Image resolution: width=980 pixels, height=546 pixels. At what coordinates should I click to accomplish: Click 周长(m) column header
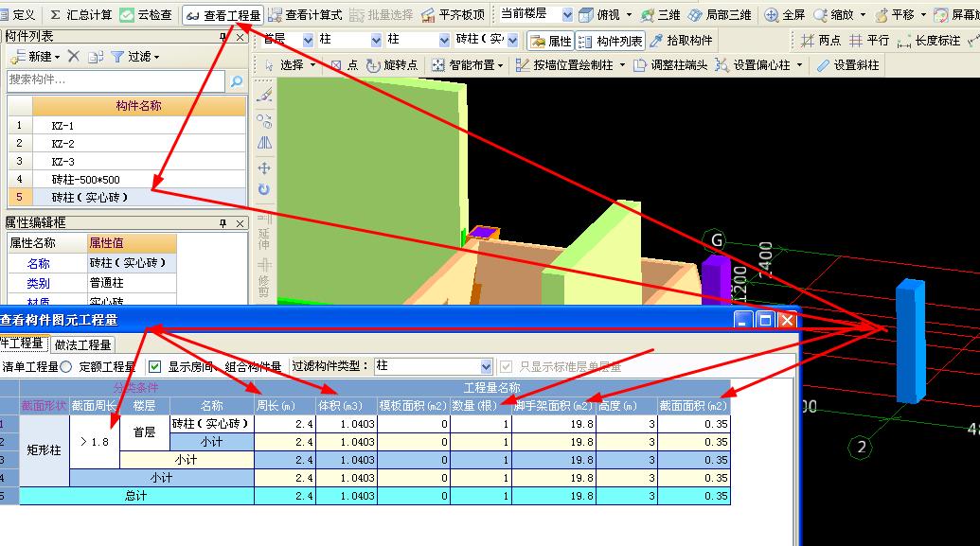tap(284, 406)
